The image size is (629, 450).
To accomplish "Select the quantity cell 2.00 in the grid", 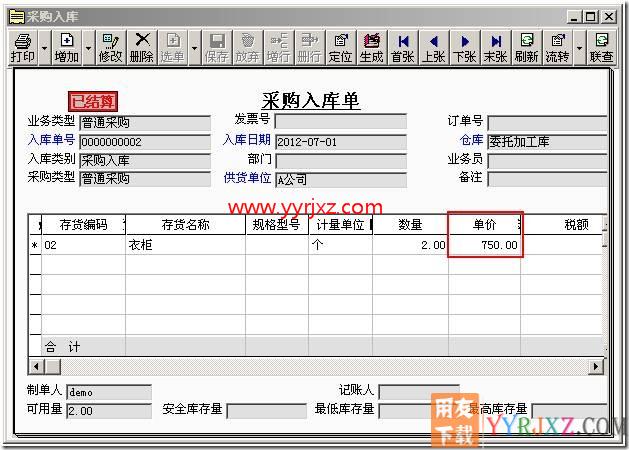I will click(410, 245).
